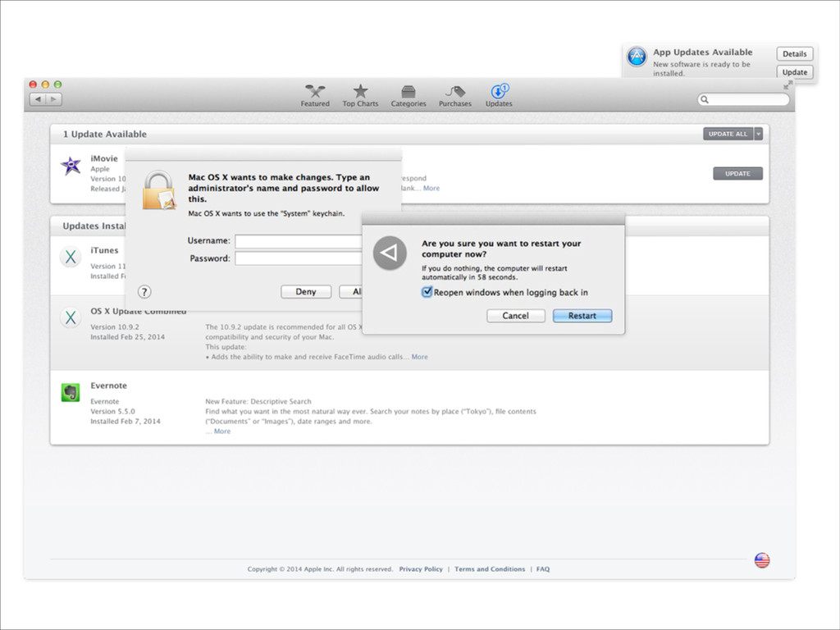Open the FAQ footer link
The width and height of the screenshot is (840, 630).
pos(543,569)
